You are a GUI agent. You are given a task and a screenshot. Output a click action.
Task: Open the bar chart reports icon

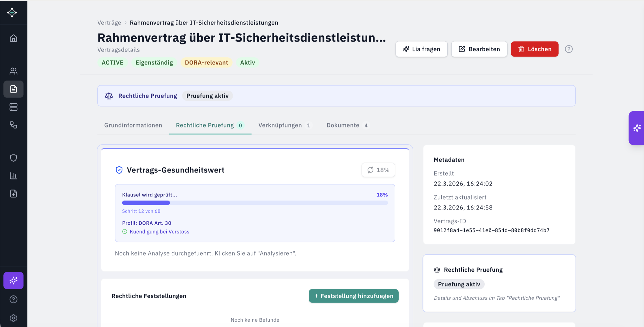(x=13, y=176)
